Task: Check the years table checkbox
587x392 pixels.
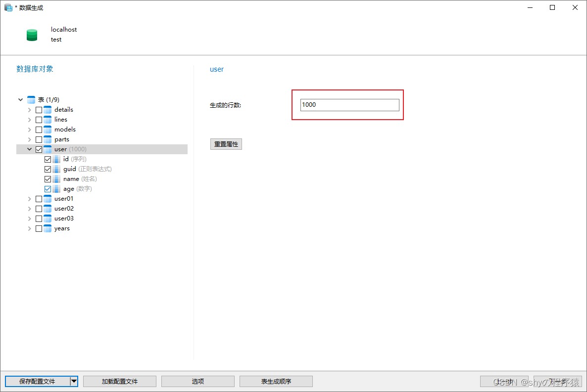Action: tap(39, 228)
